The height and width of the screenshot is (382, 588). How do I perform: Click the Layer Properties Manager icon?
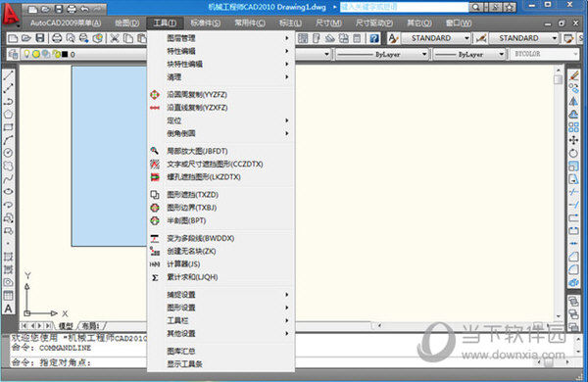point(13,54)
